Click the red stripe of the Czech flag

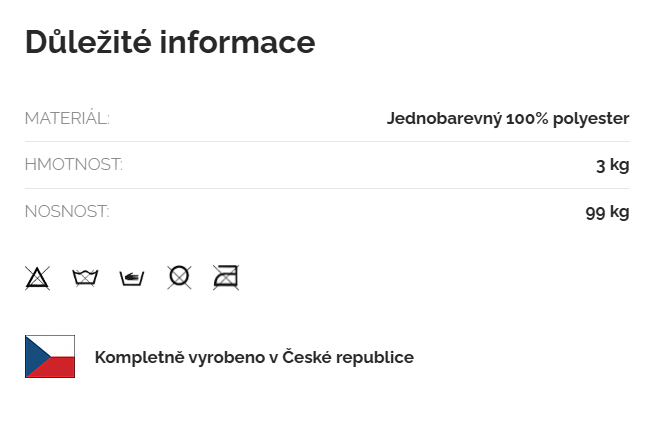[58, 368]
